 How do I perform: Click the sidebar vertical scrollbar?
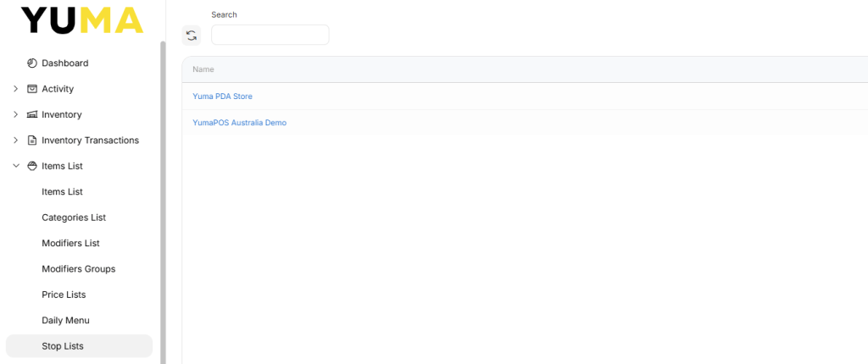163,202
